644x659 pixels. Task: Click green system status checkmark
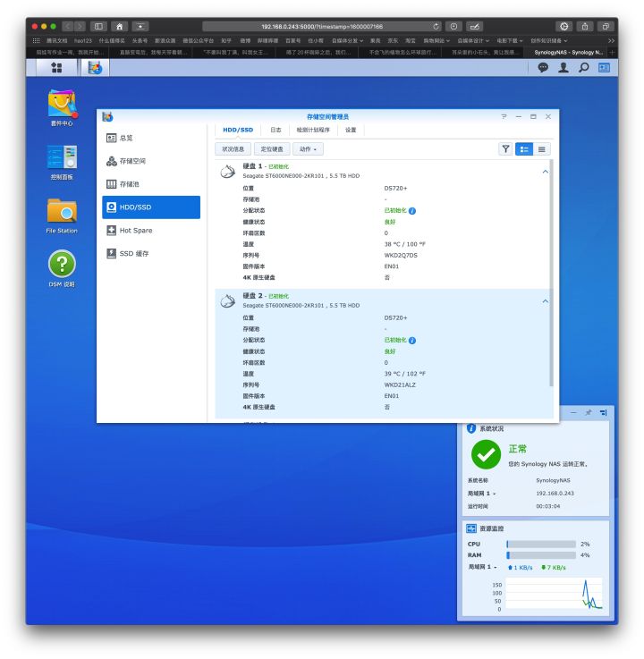[x=486, y=454]
